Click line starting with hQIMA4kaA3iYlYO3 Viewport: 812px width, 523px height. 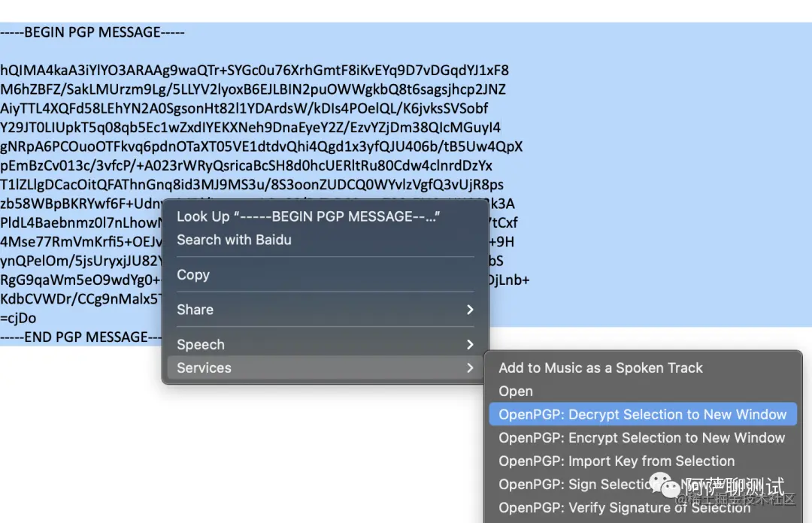pyautogui.click(x=254, y=70)
